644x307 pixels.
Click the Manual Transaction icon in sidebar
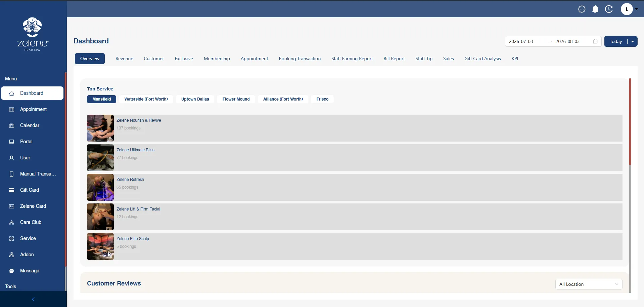tap(12, 174)
